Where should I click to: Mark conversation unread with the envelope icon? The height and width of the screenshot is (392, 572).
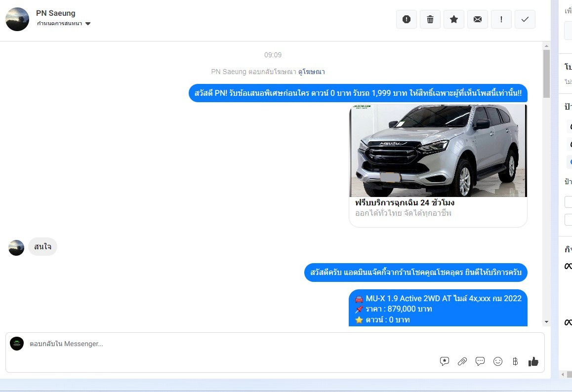478,19
